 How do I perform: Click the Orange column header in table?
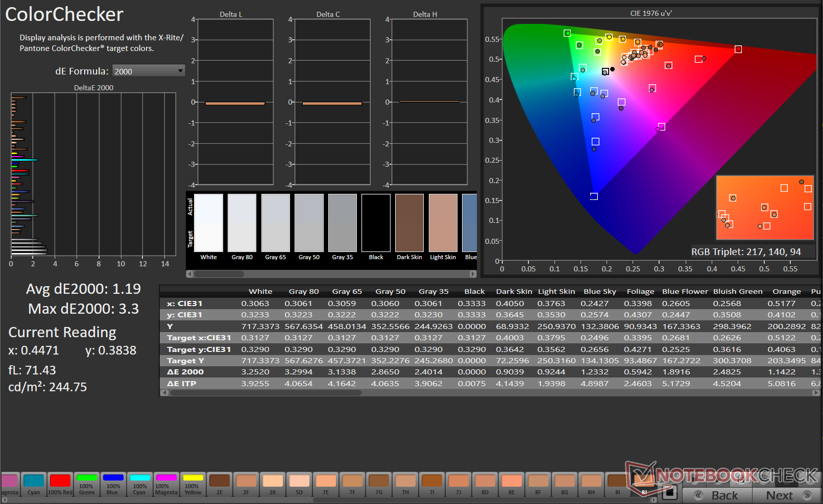(x=786, y=291)
